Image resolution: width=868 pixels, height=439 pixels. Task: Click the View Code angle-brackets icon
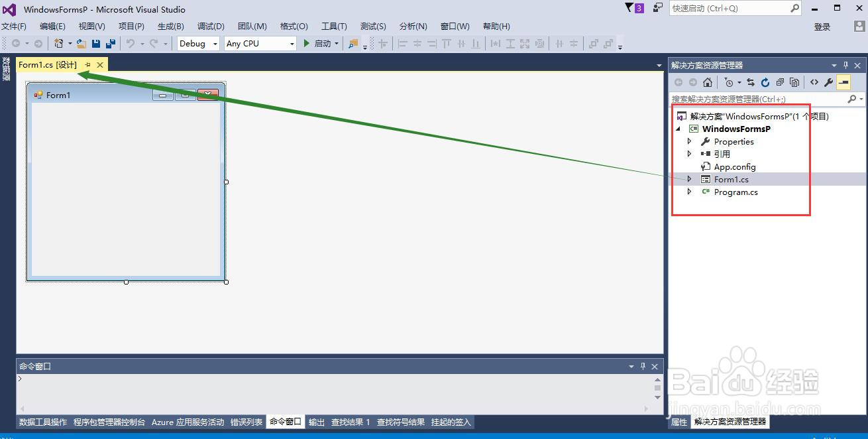(814, 82)
